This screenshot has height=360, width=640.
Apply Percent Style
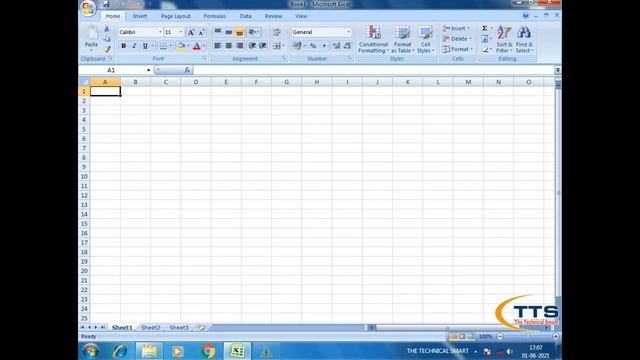(x=313, y=46)
